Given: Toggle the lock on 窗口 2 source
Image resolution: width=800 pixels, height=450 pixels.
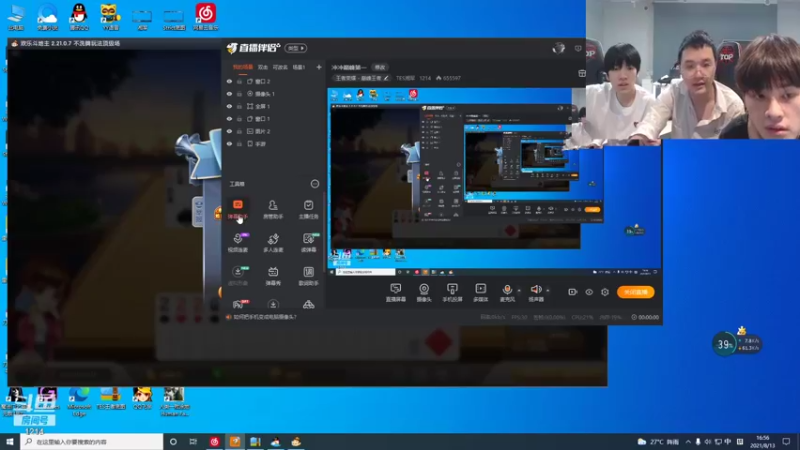Looking at the screenshot, I should click(239, 81).
